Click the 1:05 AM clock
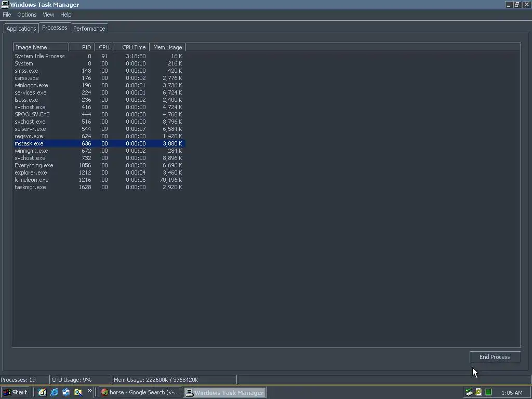 point(512,393)
